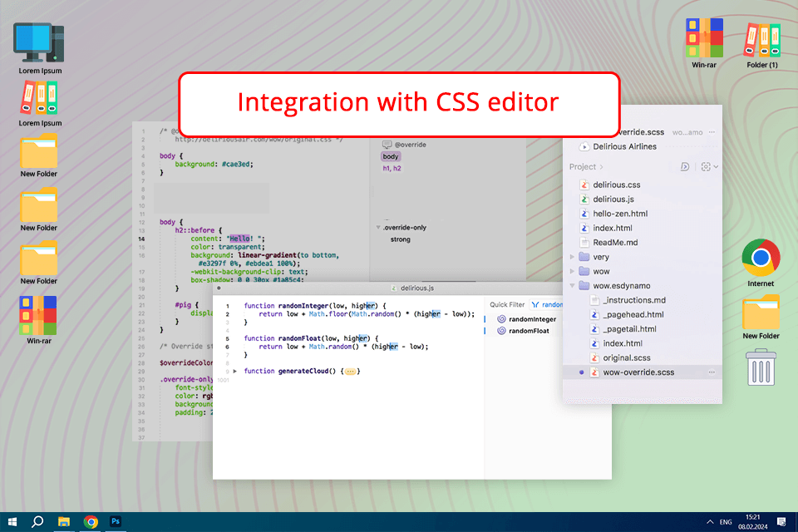Click the Delirious Airlines preview icon
The height and width of the screenshot is (532, 798).
coord(584,146)
